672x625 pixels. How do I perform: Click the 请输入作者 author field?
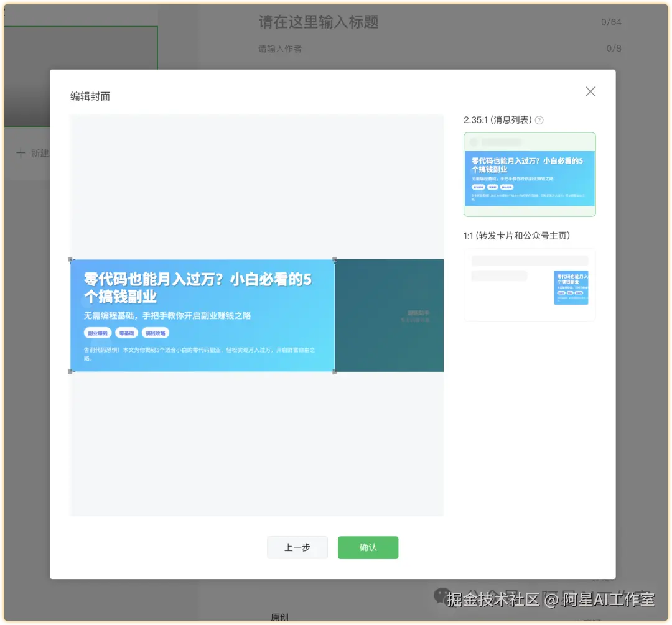tap(280, 49)
